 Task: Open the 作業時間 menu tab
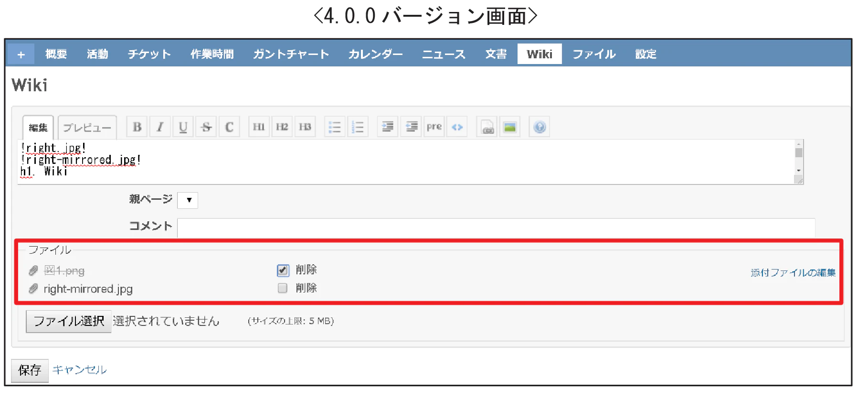pyautogui.click(x=212, y=54)
